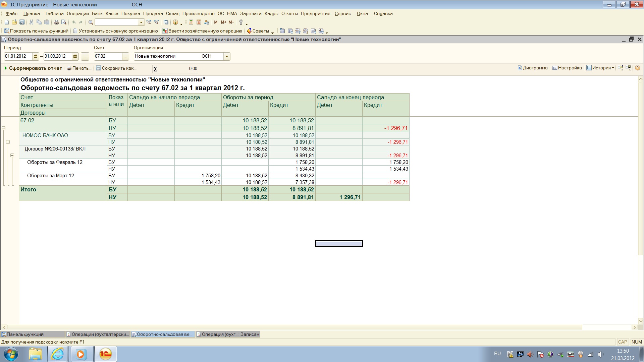Viewport: 644px width, 362px height.
Task: Click question mark help icon in report toolbar
Action: (637, 68)
